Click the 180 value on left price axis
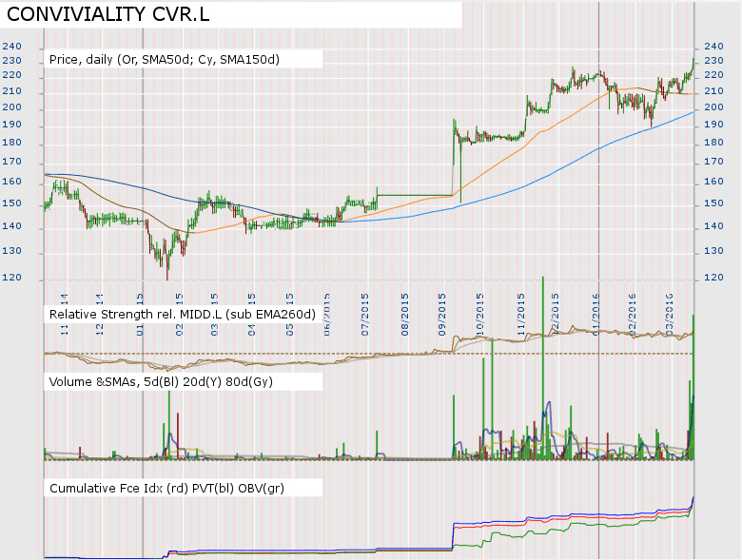Screen dimensions: 742x560 coord(11,143)
